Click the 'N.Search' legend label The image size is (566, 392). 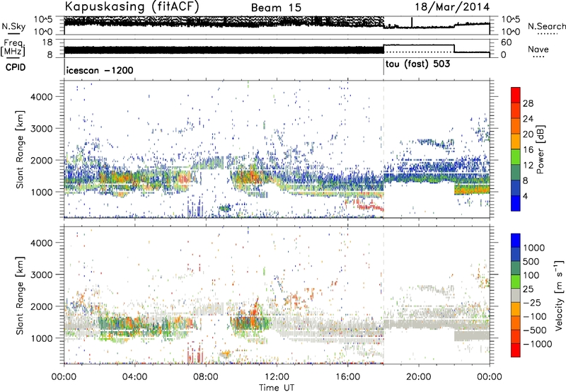[x=546, y=26]
